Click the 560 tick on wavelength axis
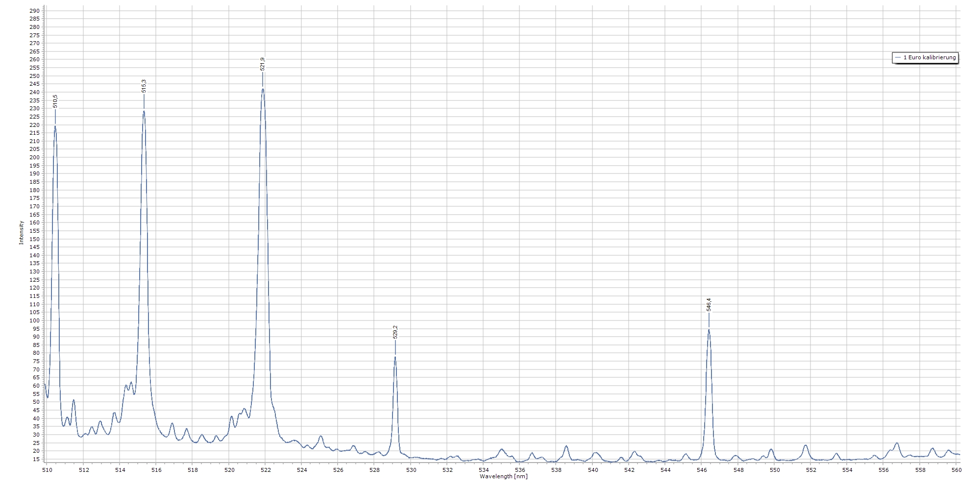 956,470
